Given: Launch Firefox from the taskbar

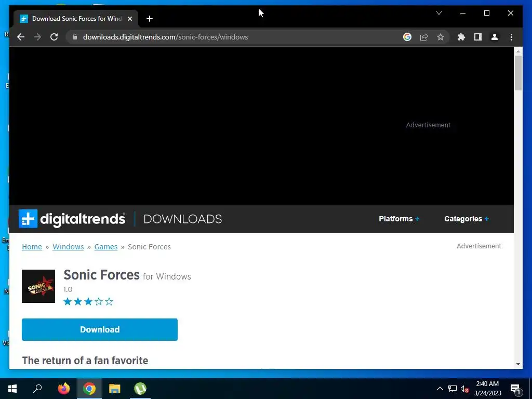Looking at the screenshot, I should (x=63, y=389).
